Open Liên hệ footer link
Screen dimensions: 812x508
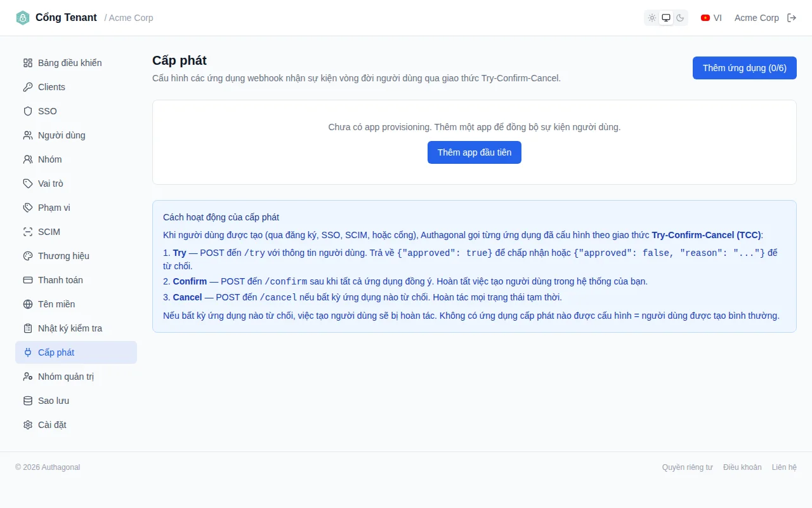coord(784,467)
